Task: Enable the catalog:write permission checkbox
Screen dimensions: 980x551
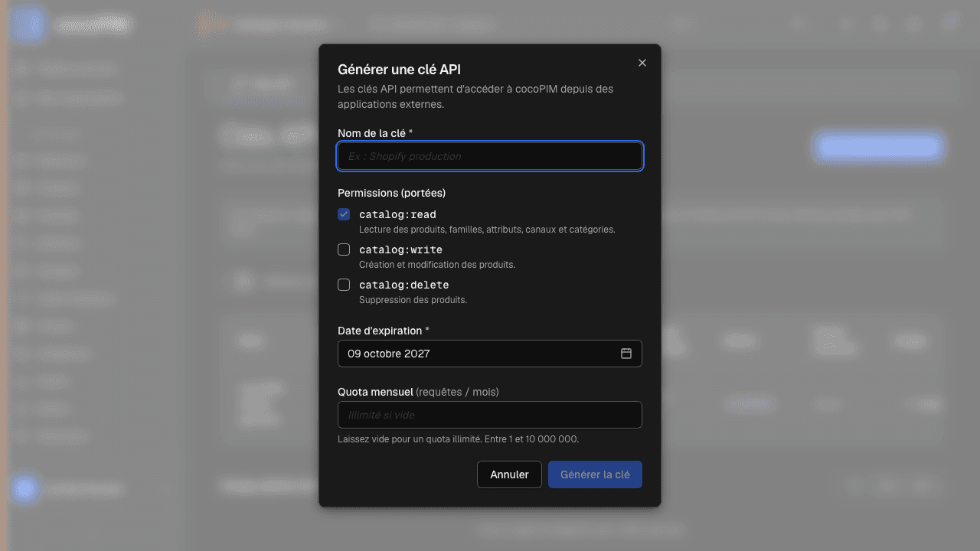Action: click(344, 249)
